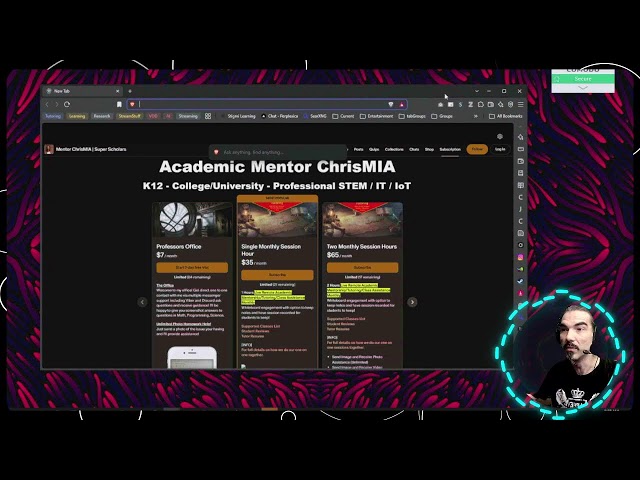Open the Shop page tab
The height and width of the screenshot is (480, 640).
pos(429,149)
